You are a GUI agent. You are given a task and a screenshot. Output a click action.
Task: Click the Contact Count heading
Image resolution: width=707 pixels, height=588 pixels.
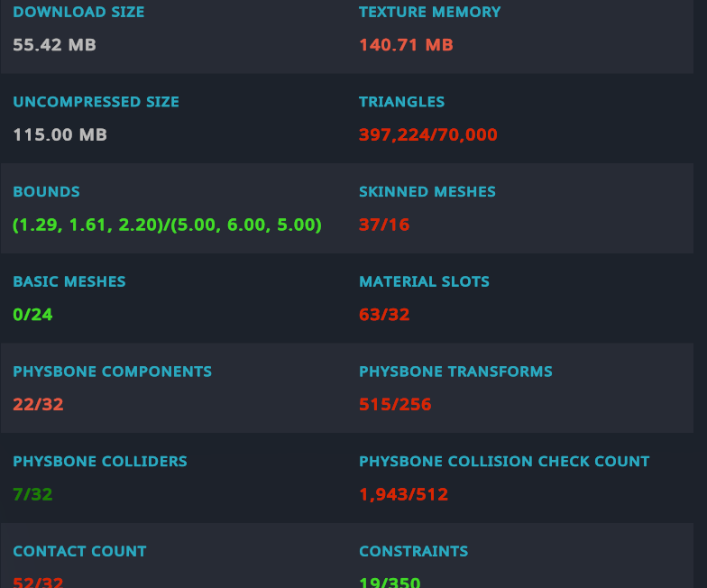point(79,551)
